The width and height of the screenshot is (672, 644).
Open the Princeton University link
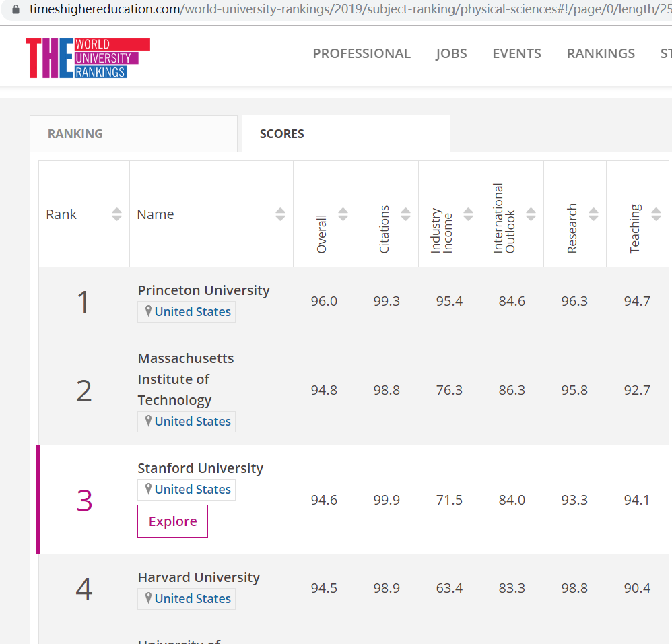pyautogui.click(x=203, y=290)
